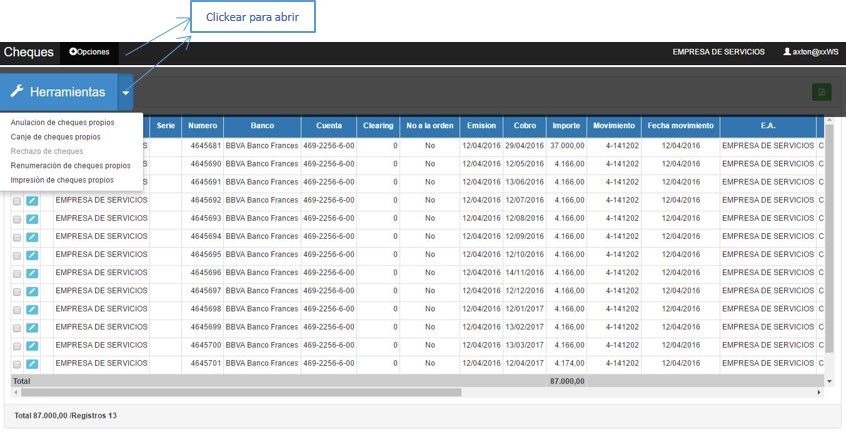Image resolution: width=846 pixels, height=432 pixels.
Task: Click the axton user profile icon
Action: 787,51
